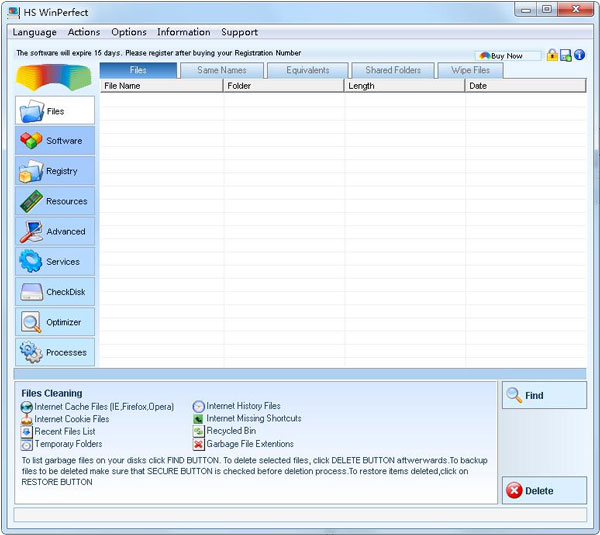
Task: Click the Internet History Files clock icon
Action: point(198,406)
